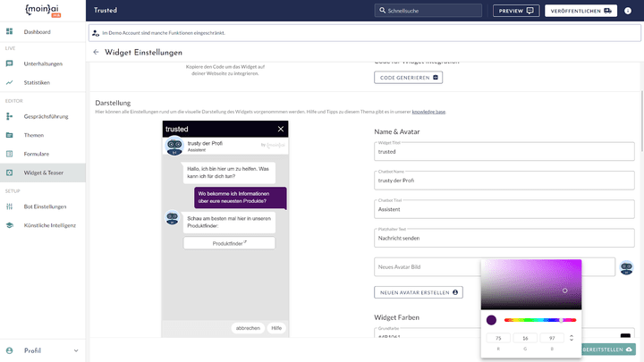Adjust the rainbow hue slider in the color picker
This screenshot has height=362, width=644.
coord(539,319)
